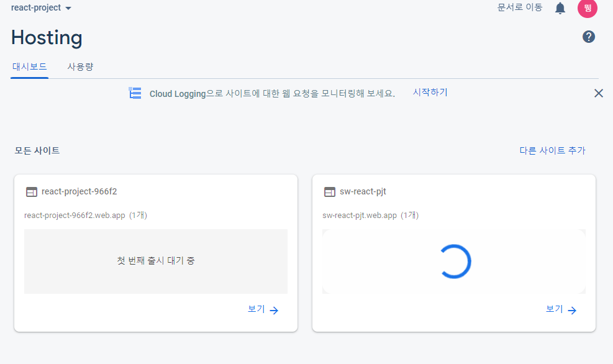Click 다른 사이트 추가 link
613x364 pixels.
pyautogui.click(x=552, y=150)
